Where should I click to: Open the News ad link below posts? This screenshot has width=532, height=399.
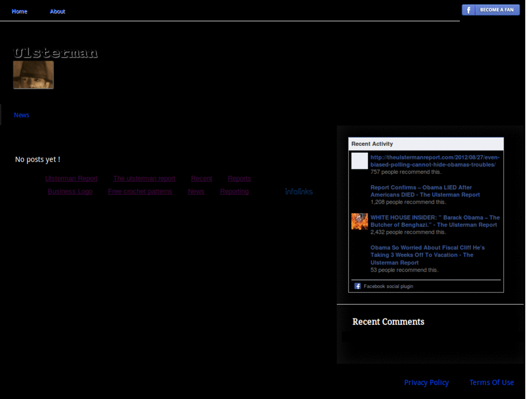click(196, 191)
